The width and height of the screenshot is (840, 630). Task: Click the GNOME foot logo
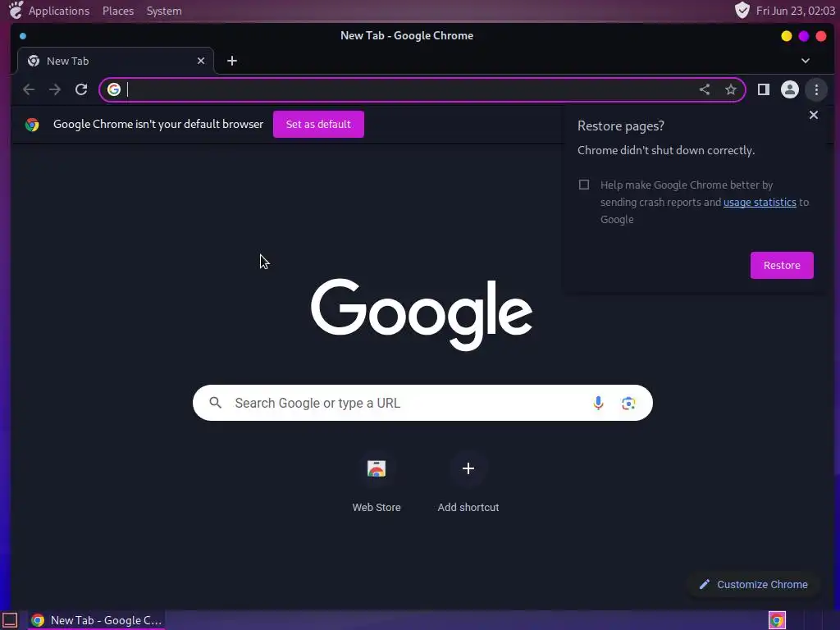pos(16,10)
